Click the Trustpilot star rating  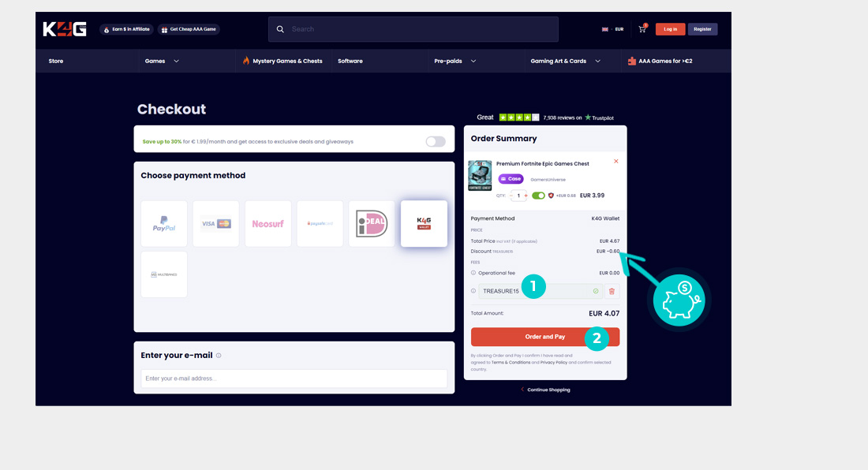coord(519,117)
